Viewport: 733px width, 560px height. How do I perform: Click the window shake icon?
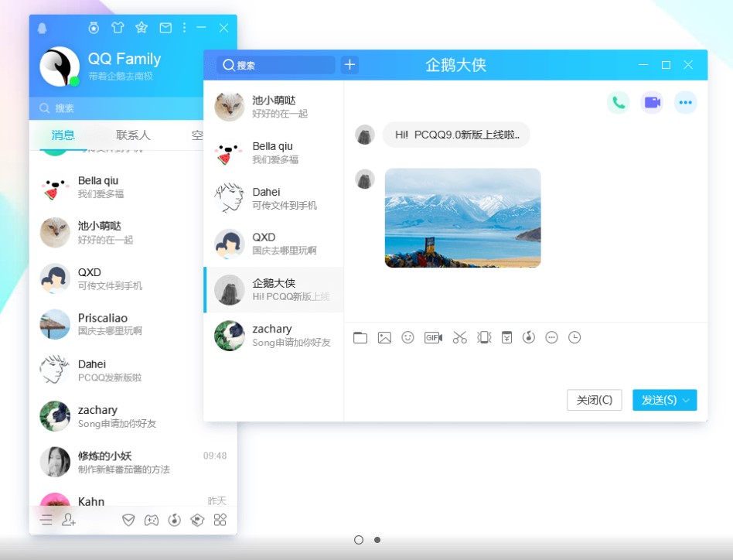coord(484,337)
